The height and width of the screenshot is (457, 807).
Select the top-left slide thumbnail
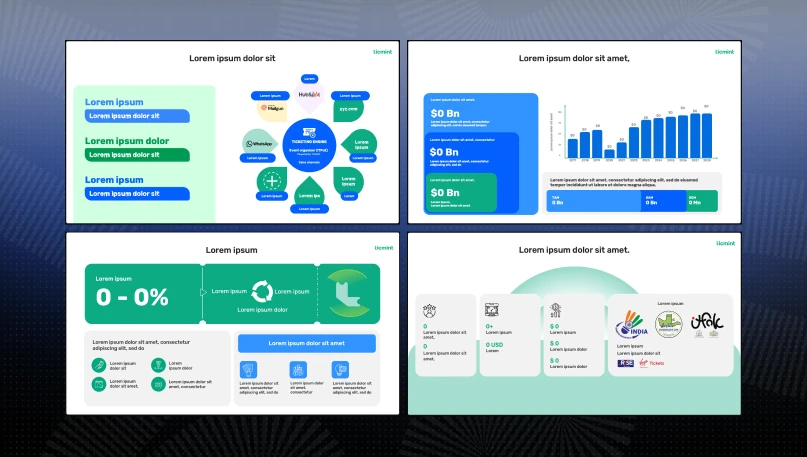tap(232, 132)
